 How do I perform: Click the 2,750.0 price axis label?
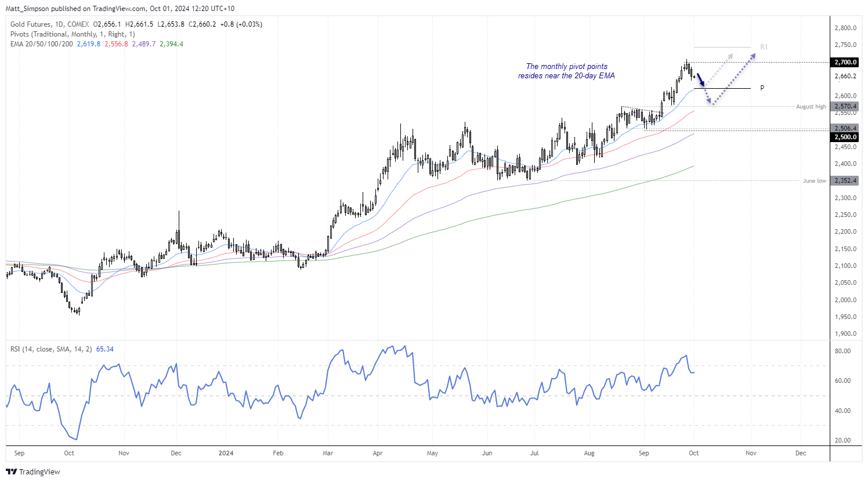(x=845, y=45)
